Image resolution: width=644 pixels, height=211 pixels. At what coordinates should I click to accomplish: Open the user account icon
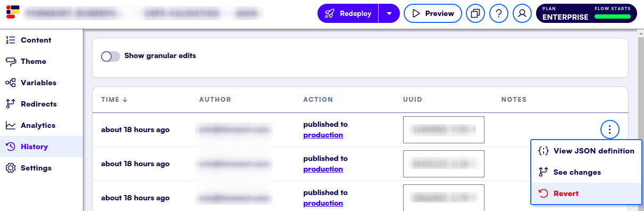522,13
